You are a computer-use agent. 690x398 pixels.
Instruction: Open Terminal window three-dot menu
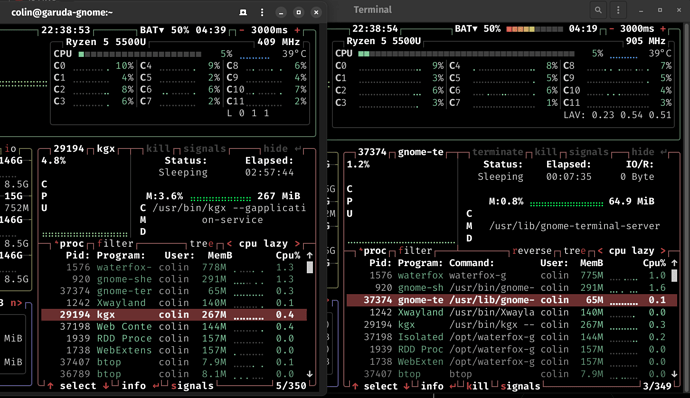pos(618,10)
